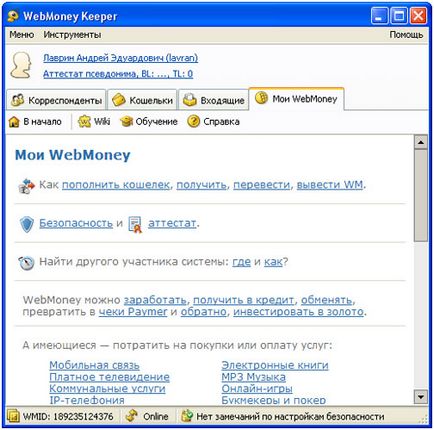
Task: Click the Кошельки wallet icon
Action: coord(118,100)
